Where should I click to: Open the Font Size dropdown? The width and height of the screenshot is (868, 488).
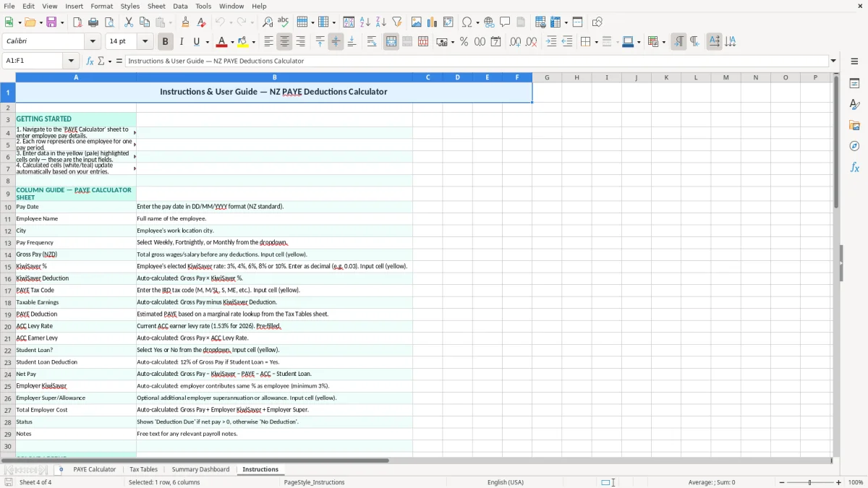click(x=145, y=42)
